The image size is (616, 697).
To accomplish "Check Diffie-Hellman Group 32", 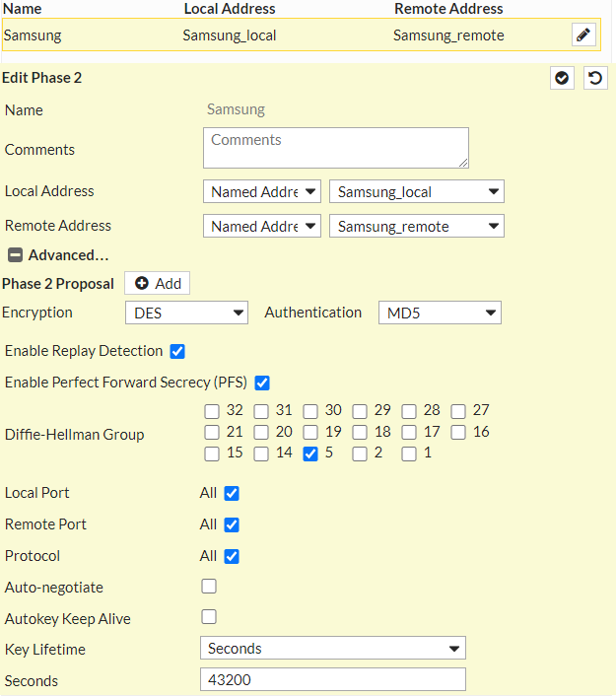I will (x=212, y=411).
